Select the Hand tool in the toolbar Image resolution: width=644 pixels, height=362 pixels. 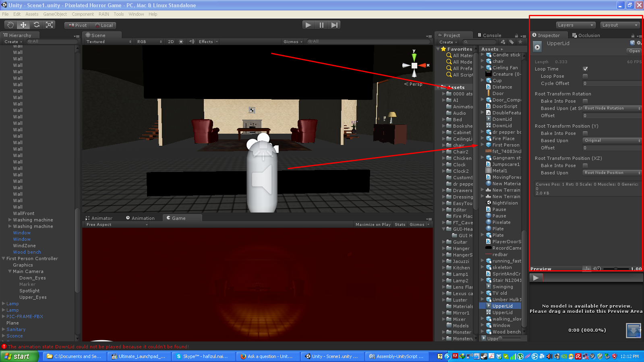click(10, 25)
